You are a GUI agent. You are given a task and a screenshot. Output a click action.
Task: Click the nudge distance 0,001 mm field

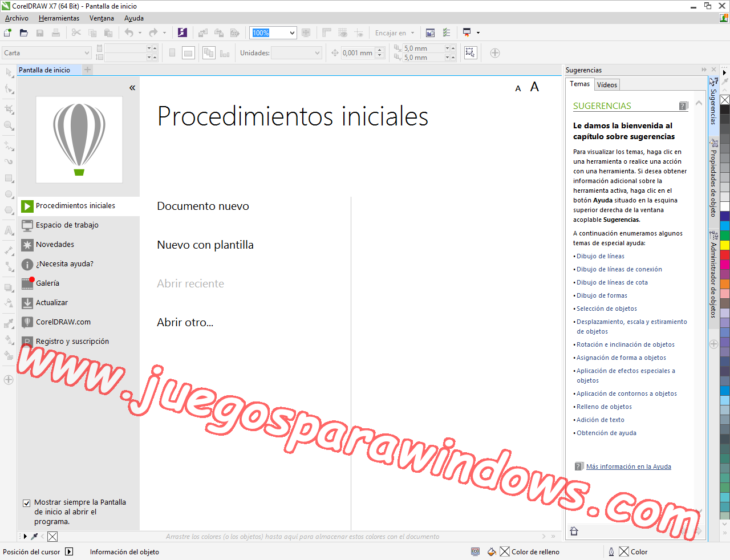pyautogui.click(x=358, y=53)
